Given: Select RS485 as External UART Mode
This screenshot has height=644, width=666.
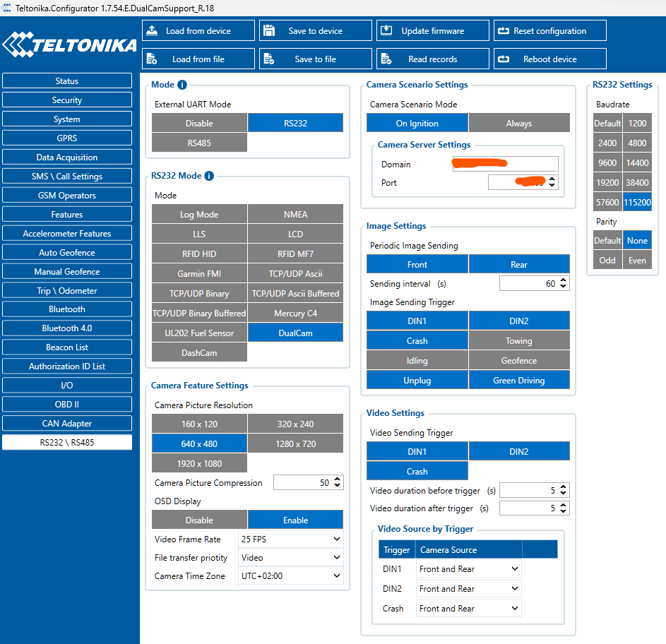Looking at the screenshot, I should pyautogui.click(x=199, y=143).
